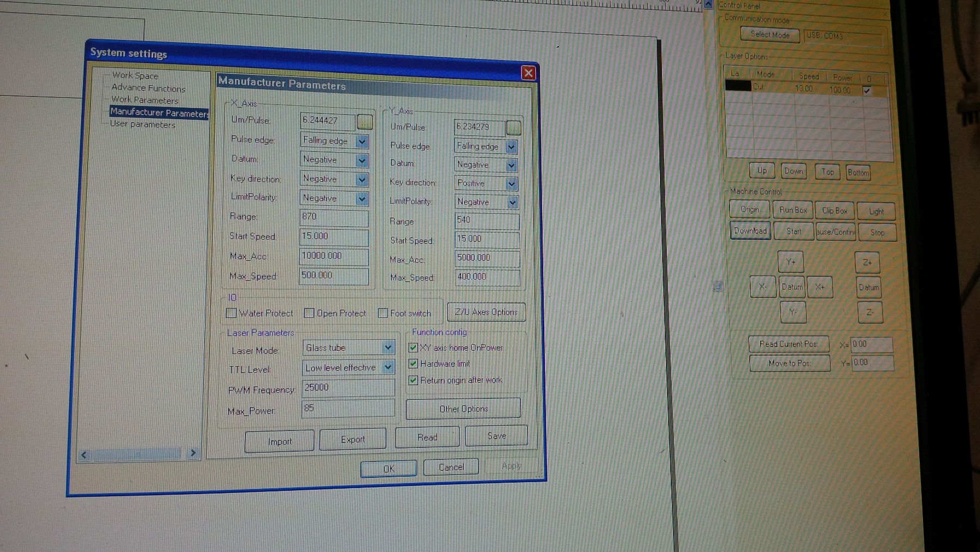The width and height of the screenshot is (980, 552).
Task: Click the X axis Um/Pulse calculator button
Action: pyautogui.click(x=365, y=122)
